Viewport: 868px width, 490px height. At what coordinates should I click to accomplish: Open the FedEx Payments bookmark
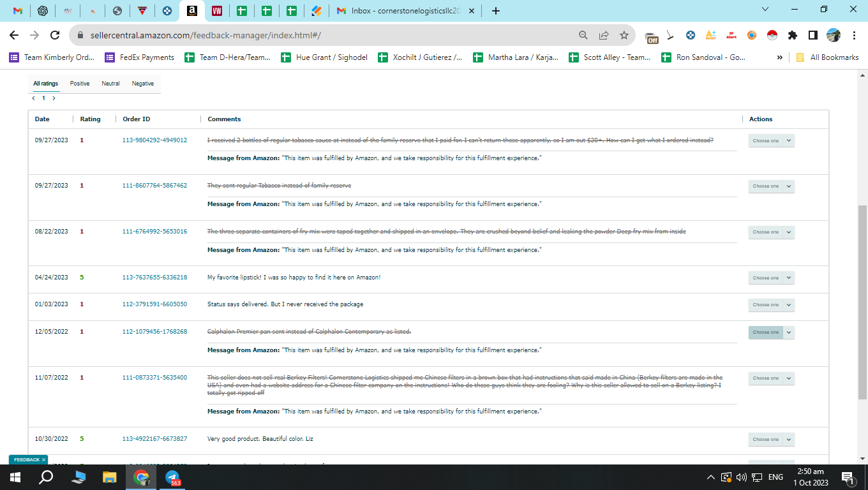(140, 57)
